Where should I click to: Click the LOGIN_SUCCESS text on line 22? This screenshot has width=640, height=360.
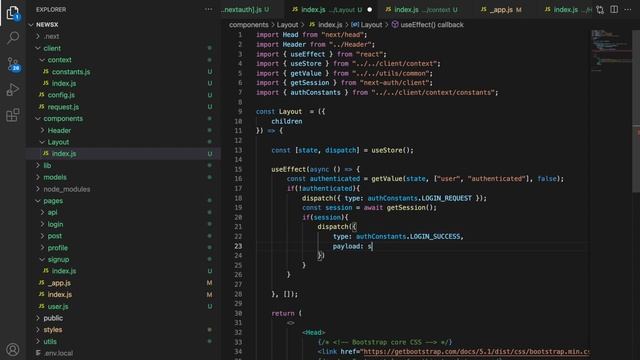434,237
